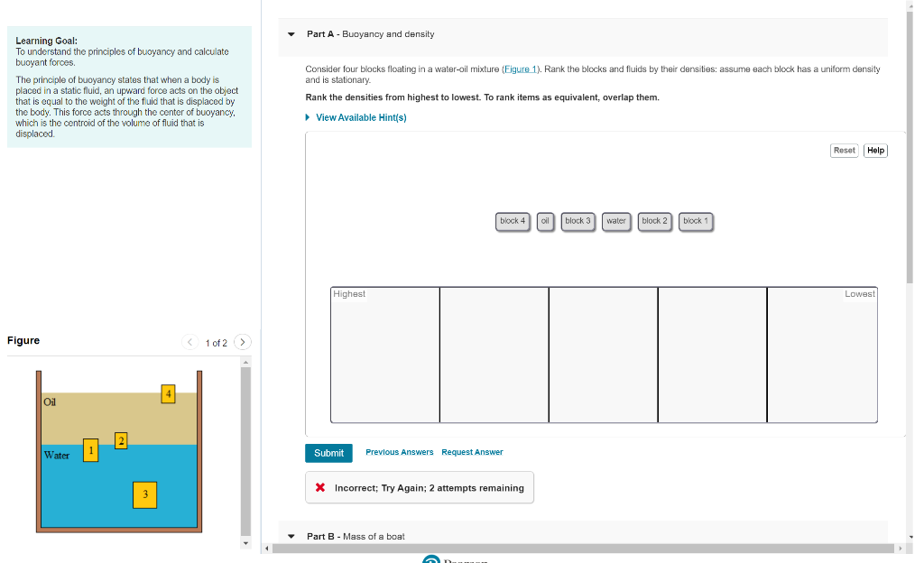Select the block 1 ranking tile
The width and height of the screenshot is (924, 563).
[x=696, y=221]
